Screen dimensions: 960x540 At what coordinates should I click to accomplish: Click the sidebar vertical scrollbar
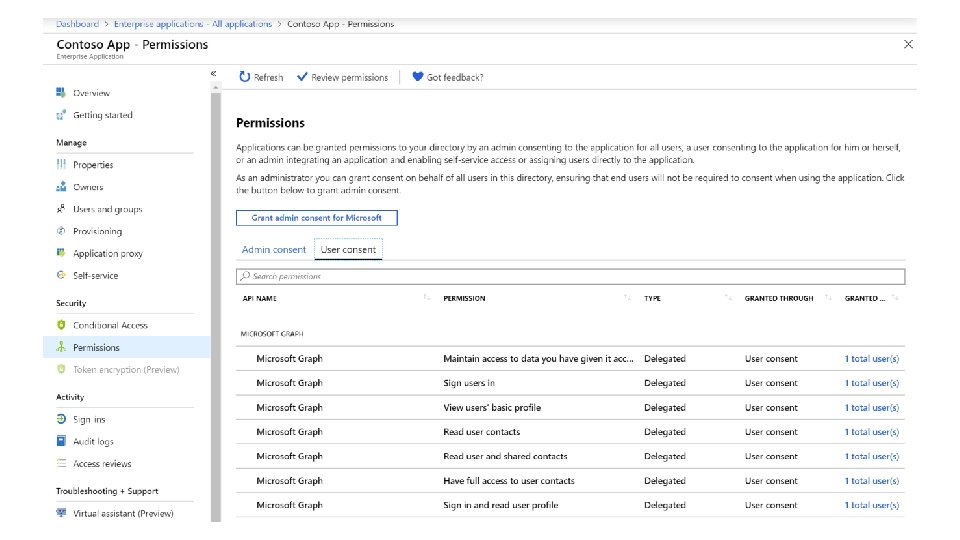coord(216,300)
